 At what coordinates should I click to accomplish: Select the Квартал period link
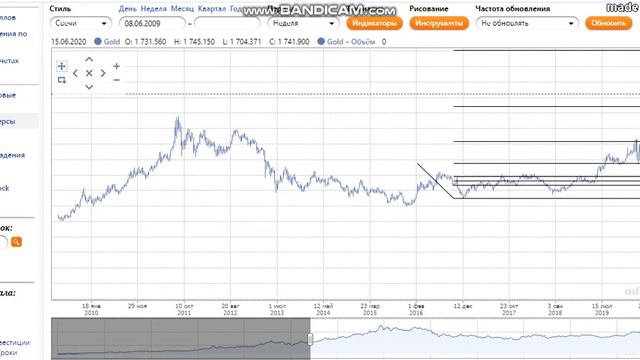tap(212, 9)
